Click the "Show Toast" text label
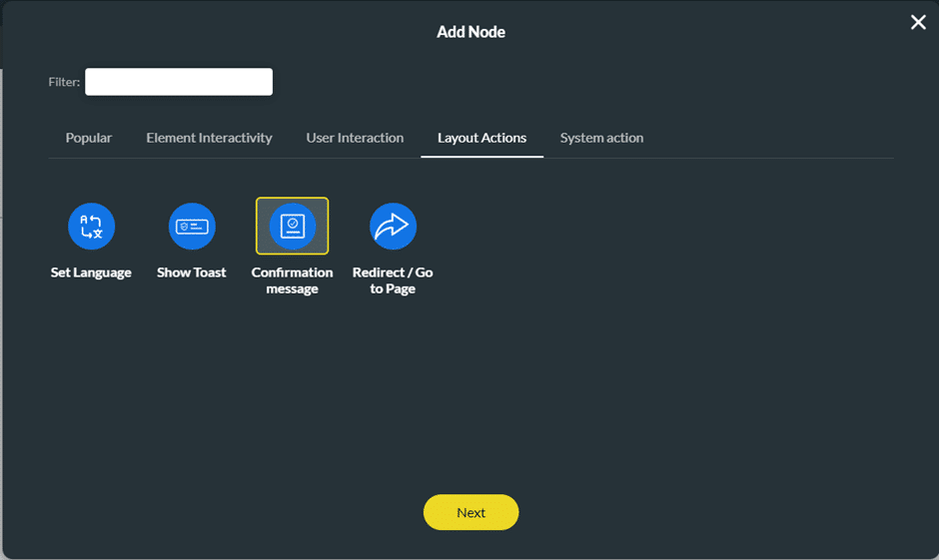 pyautogui.click(x=192, y=273)
